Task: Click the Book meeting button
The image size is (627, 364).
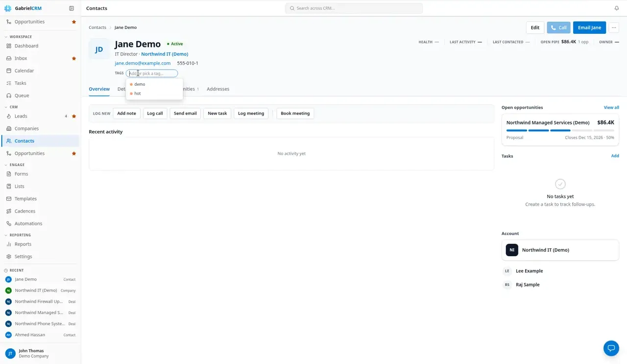Action: coord(295,114)
